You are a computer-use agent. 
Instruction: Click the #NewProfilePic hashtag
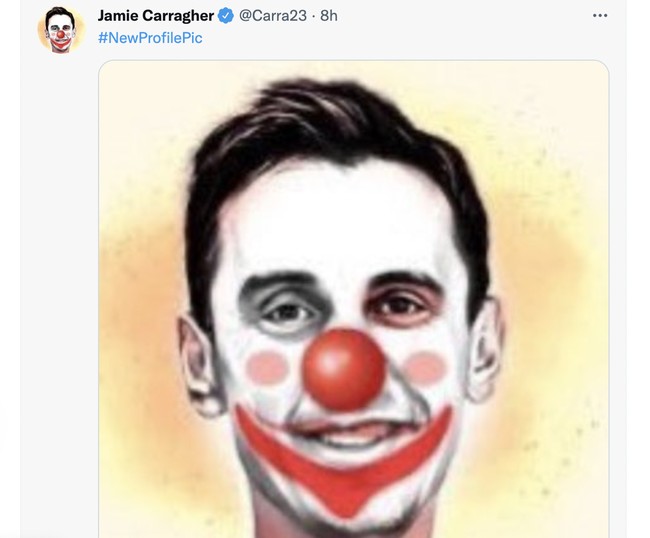149,39
